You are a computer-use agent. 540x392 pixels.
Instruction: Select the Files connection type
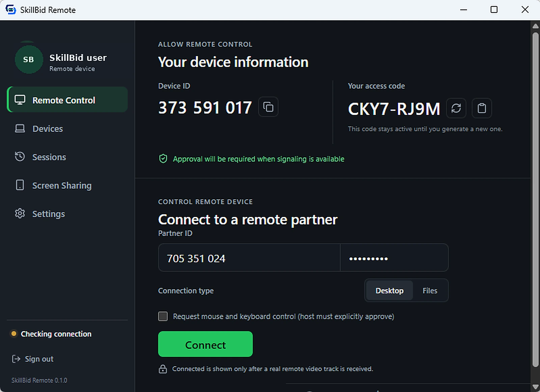point(430,291)
